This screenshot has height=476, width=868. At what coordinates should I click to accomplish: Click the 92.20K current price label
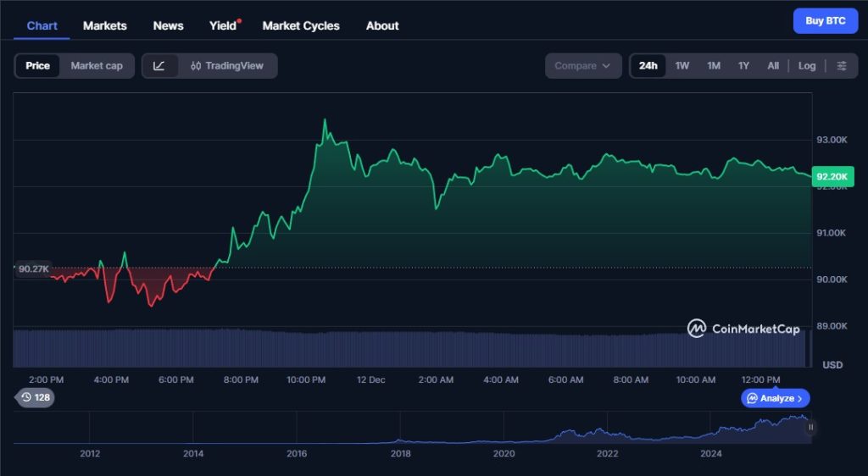pyautogui.click(x=829, y=177)
